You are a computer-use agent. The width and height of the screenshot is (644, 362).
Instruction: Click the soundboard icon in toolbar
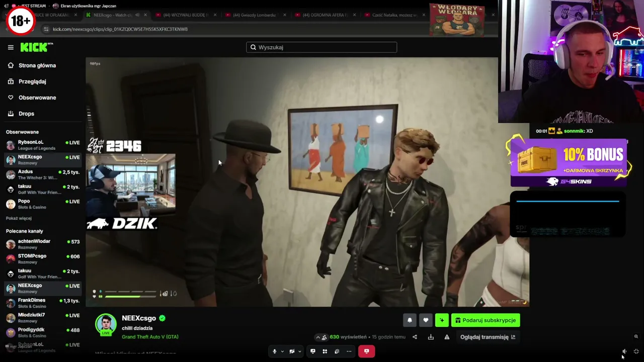(337, 351)
